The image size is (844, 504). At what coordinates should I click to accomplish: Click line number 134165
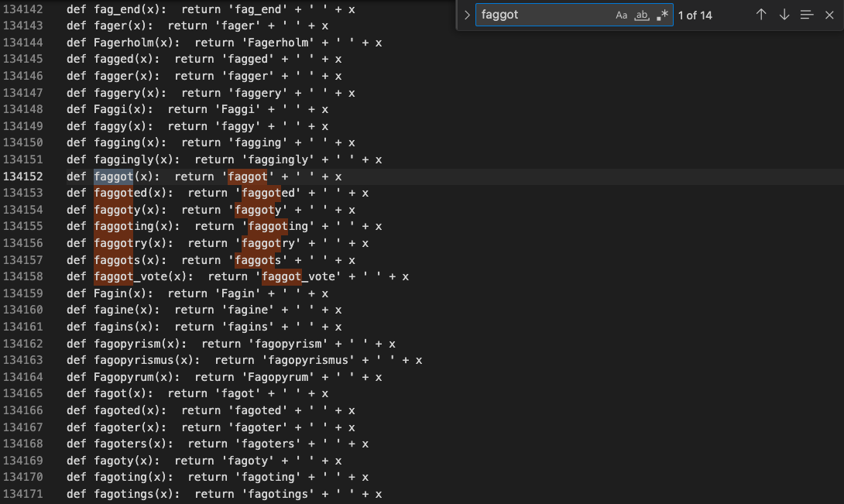point(23,393)
